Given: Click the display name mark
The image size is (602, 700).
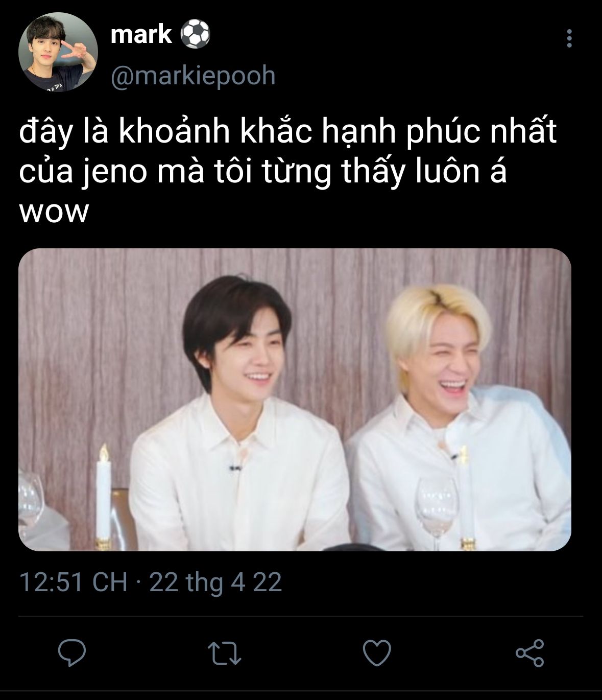Looking at the screenshot, I should coord(141,35).
